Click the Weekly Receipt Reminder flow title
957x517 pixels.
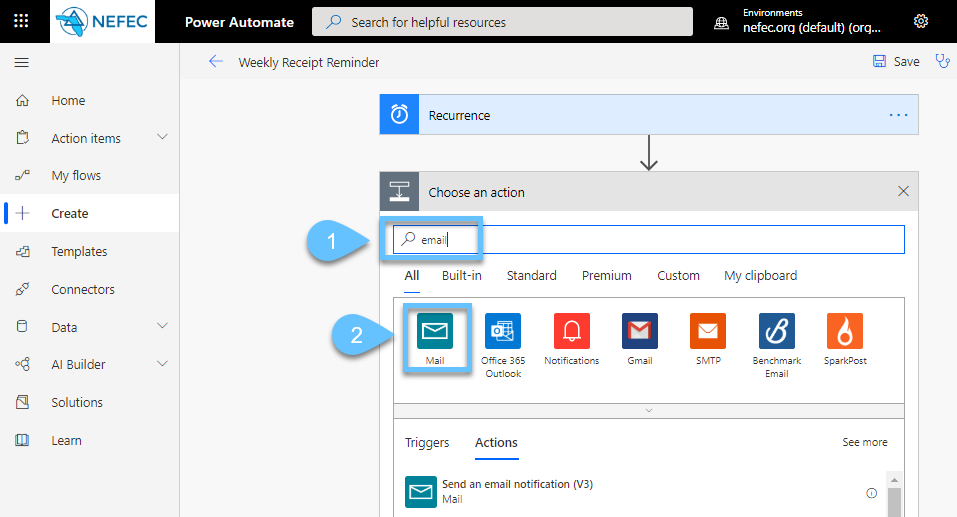[309, 62]
